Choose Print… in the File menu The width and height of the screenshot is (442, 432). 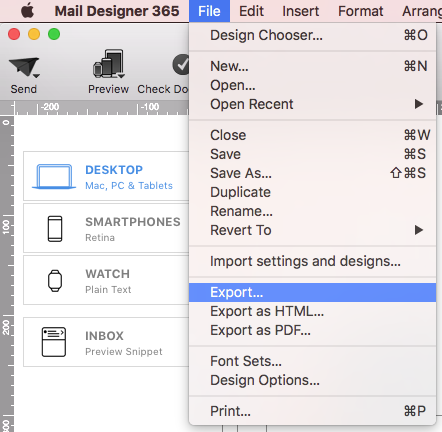[312, 411]
